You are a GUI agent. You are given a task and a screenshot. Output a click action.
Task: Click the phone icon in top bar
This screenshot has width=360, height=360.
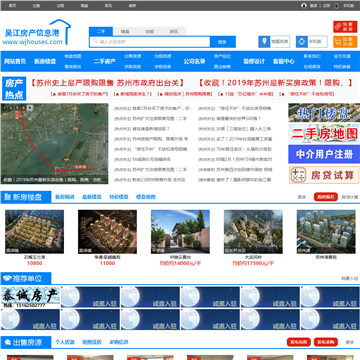click(x=336, y=6)
